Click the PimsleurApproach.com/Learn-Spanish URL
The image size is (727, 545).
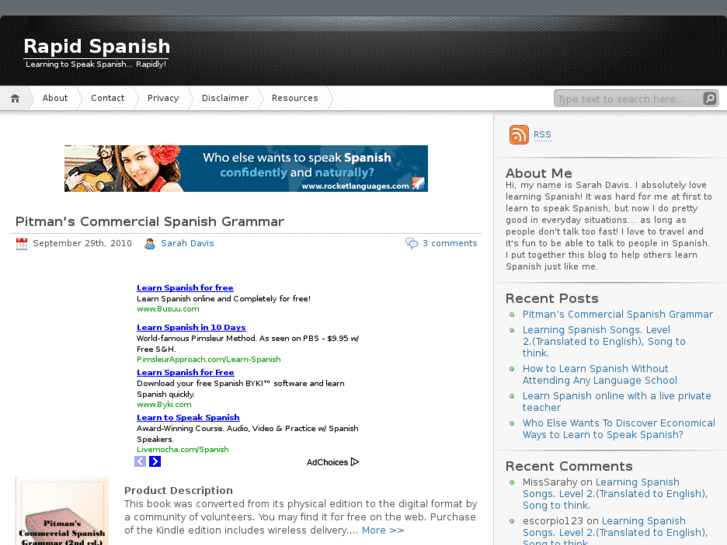[209, 359]
